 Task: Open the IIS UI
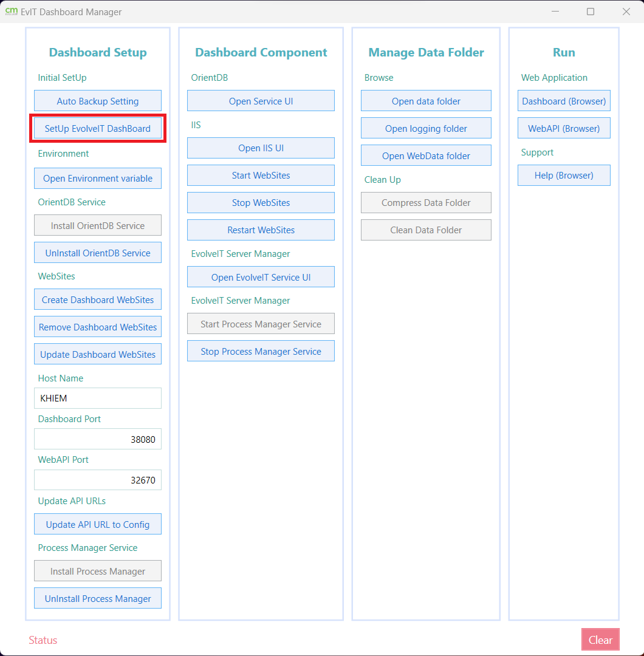point(261,148)
